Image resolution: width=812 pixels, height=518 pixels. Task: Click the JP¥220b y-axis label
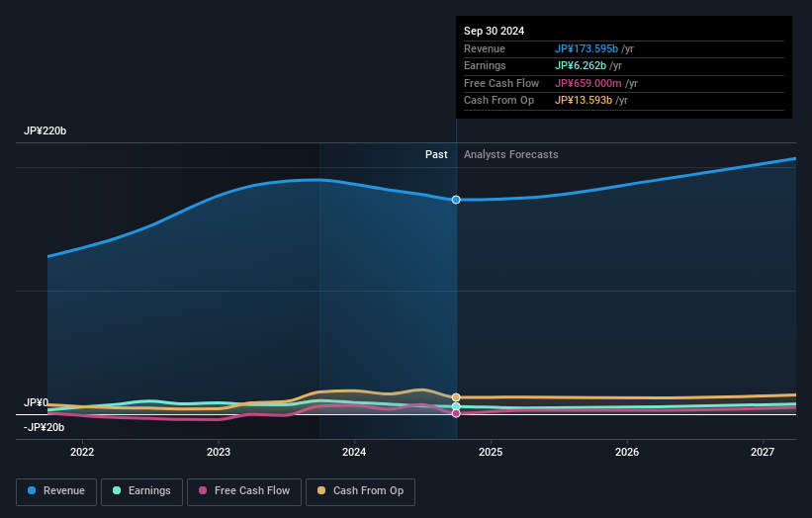coord(45,130)
